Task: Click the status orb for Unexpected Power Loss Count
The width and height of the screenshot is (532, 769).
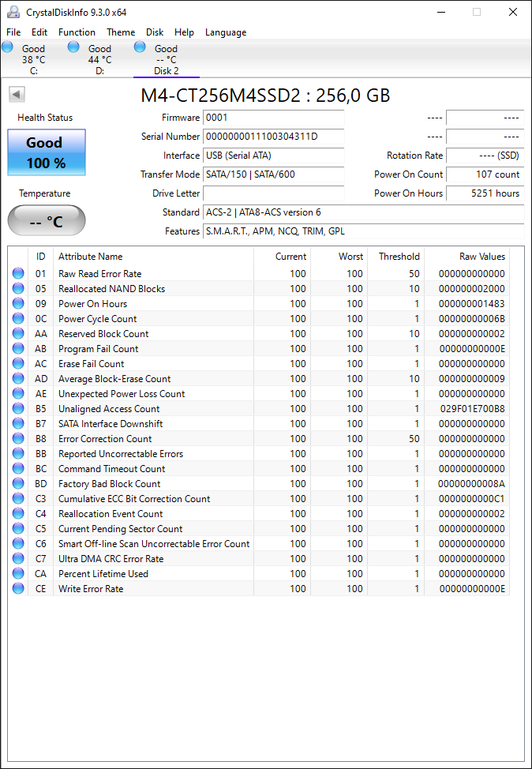Action: (x=18, y=393)
